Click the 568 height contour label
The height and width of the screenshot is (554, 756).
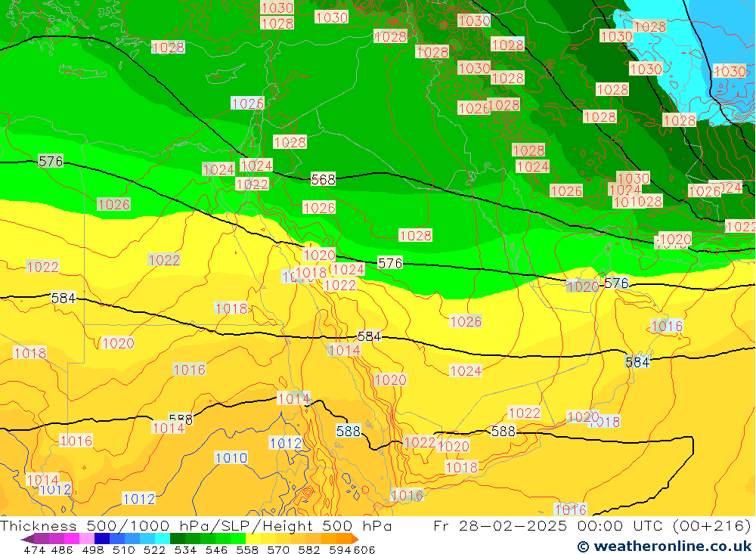pyautogui.click(x=323, y=180)
